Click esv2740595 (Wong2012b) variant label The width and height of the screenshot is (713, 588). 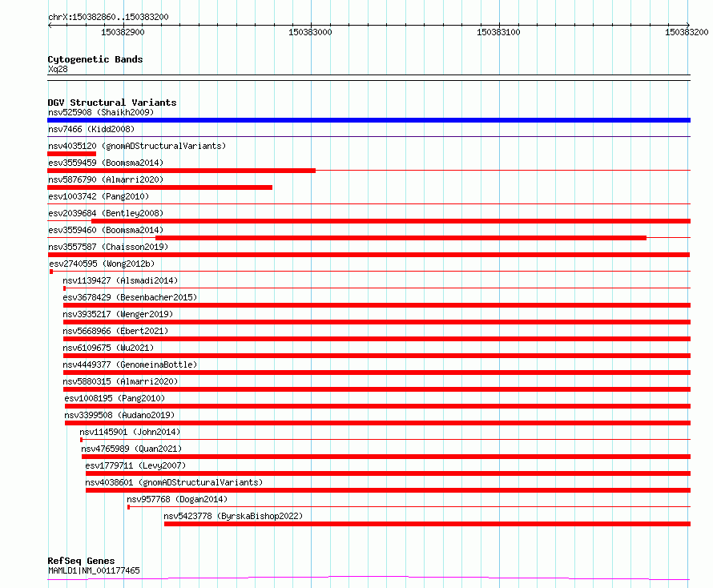102,264
